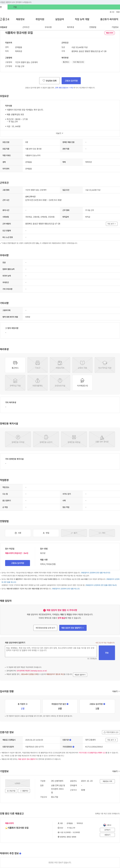Click the 고용24 logo
The height and width of the screenshot is (868, 120).
pos(5,19)
